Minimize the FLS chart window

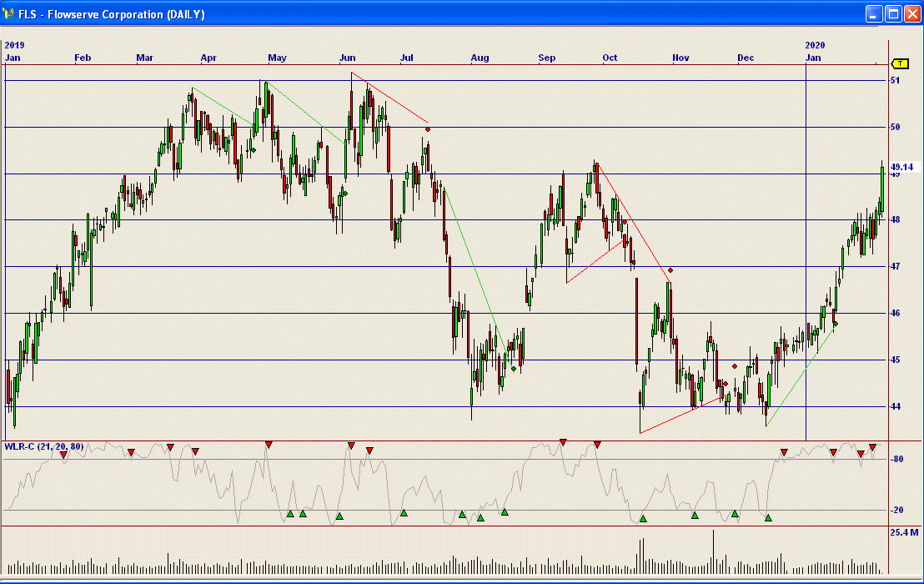click(874, 13)
